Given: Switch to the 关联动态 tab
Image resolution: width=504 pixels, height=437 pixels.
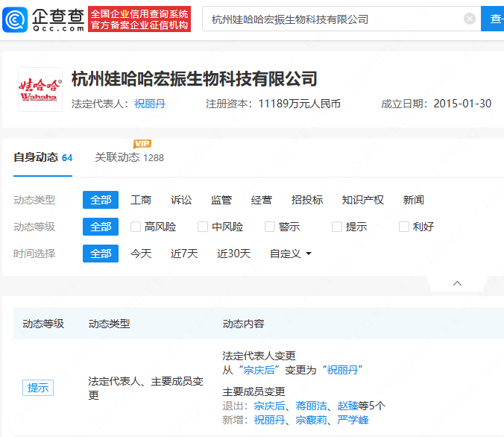Looking at the screenshot, I should point(117,157).
